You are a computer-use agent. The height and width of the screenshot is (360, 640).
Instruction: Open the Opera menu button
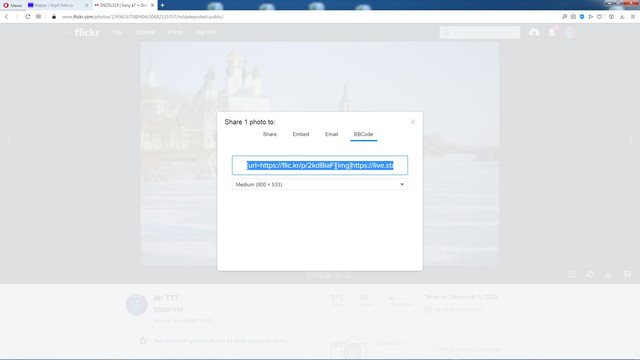(12, 5)
